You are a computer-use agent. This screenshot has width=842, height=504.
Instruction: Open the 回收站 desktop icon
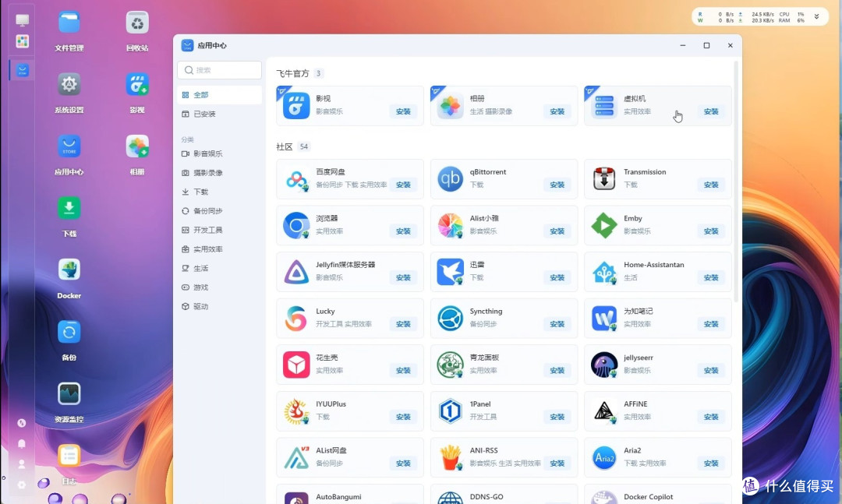[x=137, y=23]
